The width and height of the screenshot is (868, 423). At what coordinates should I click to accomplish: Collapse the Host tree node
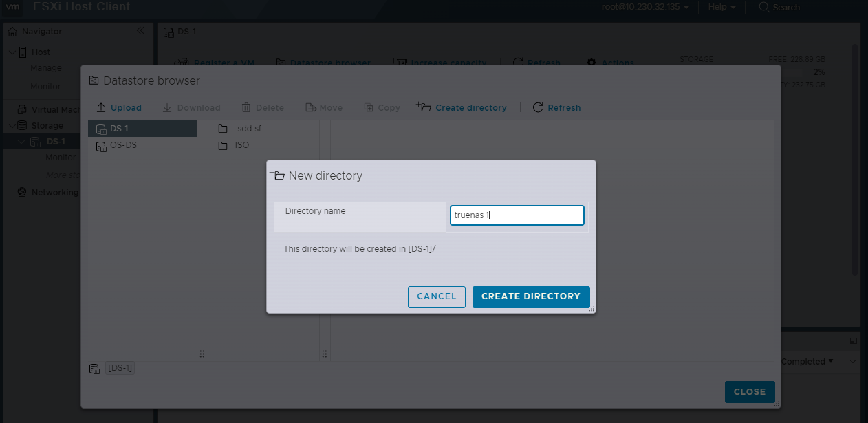(x=12, y=52)
